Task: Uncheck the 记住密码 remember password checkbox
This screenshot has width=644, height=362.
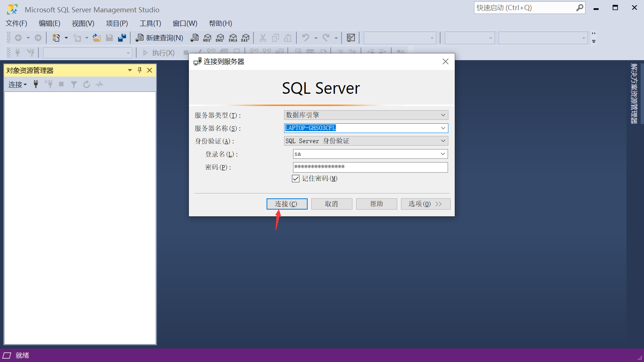Action: click(295, 179)
